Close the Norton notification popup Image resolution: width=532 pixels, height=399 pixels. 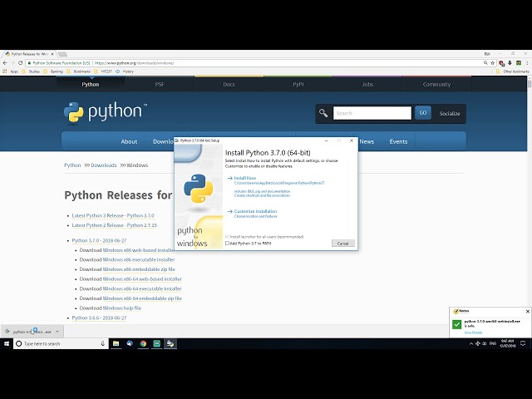tap(528, 311)
